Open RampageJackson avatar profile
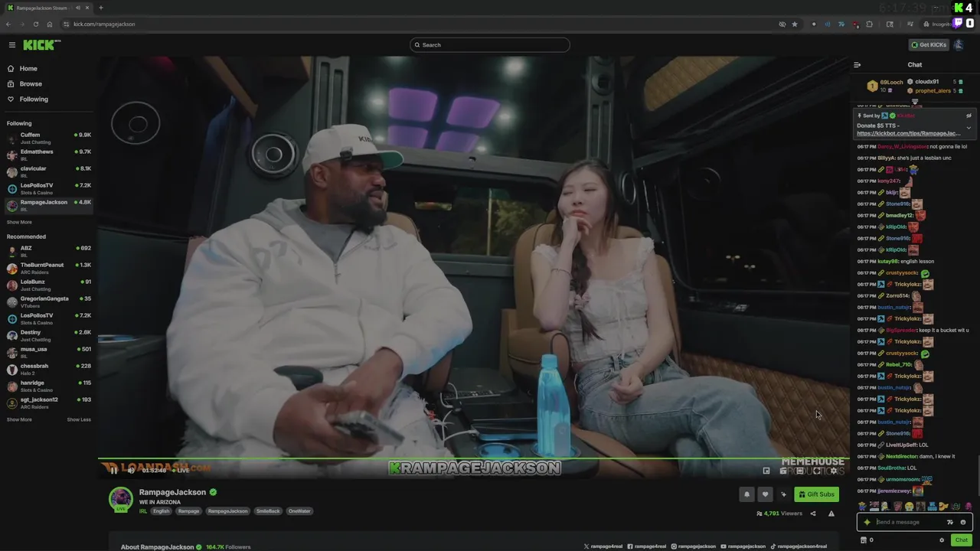Viewport: 980px width, 551px height. click(x=120, y=499)
